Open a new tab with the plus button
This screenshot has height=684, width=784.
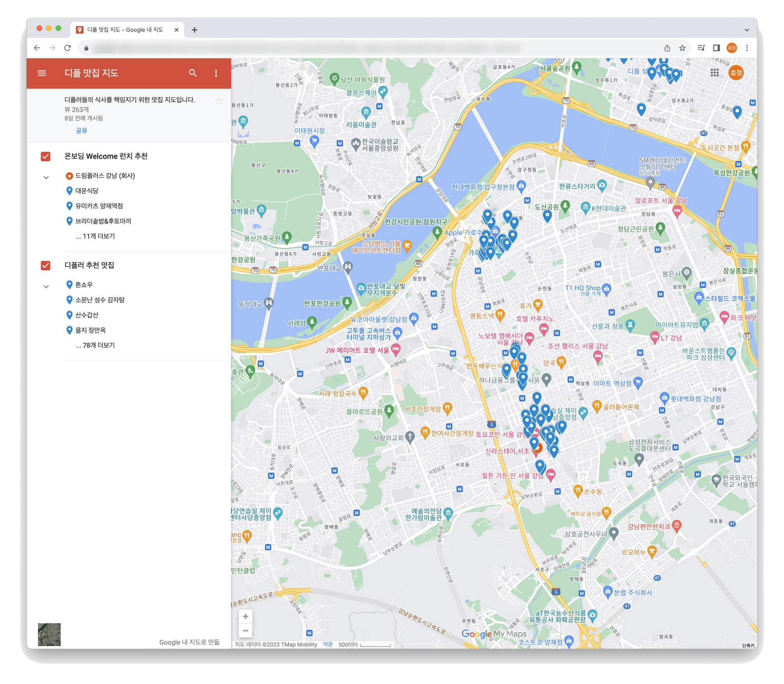click(x=194, y=30)
